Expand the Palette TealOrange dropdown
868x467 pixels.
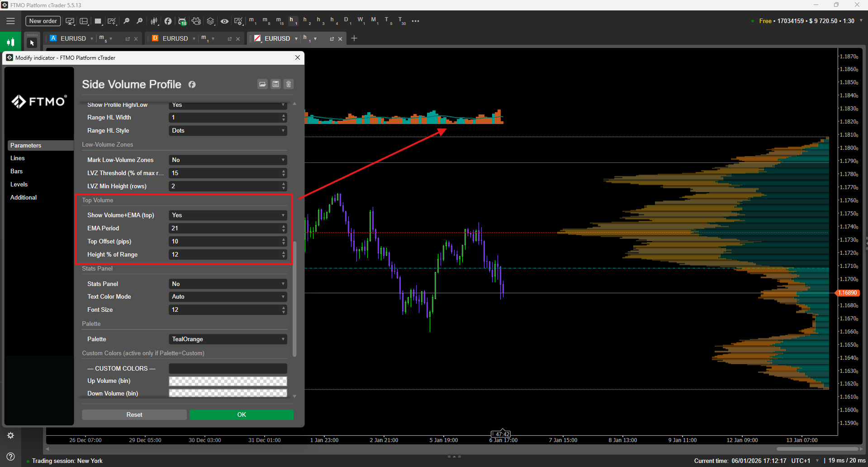tap(228, 339)
